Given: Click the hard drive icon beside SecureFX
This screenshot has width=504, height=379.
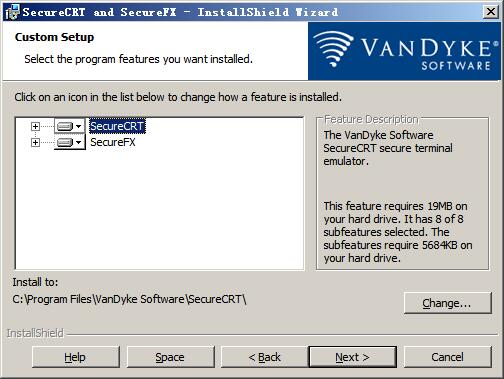Looking at the screenshot, I should click(x=64, y=142).
